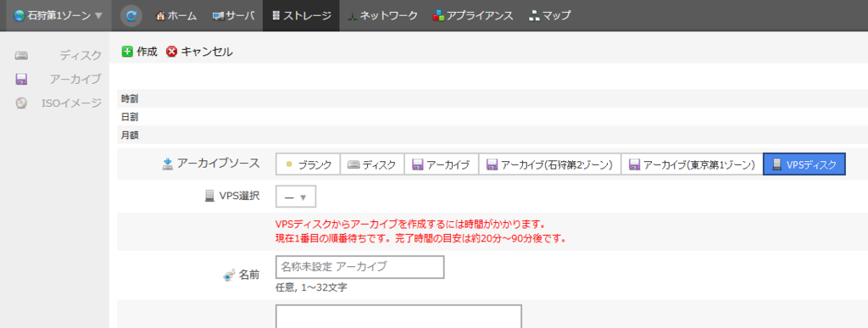Click the ISO disc icon in sidebar
This screenshot has width=868, height=328.
point(21,103)
